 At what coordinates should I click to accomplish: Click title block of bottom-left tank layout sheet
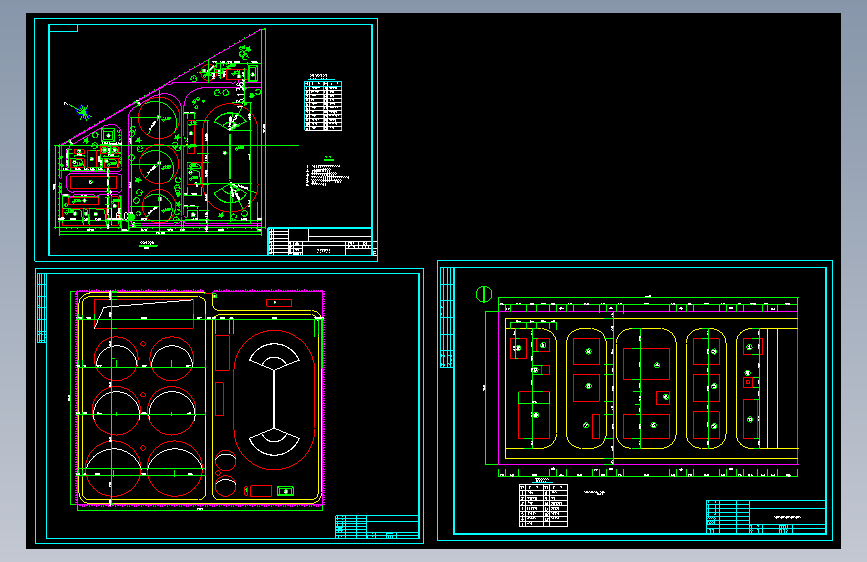coord(377,527)
